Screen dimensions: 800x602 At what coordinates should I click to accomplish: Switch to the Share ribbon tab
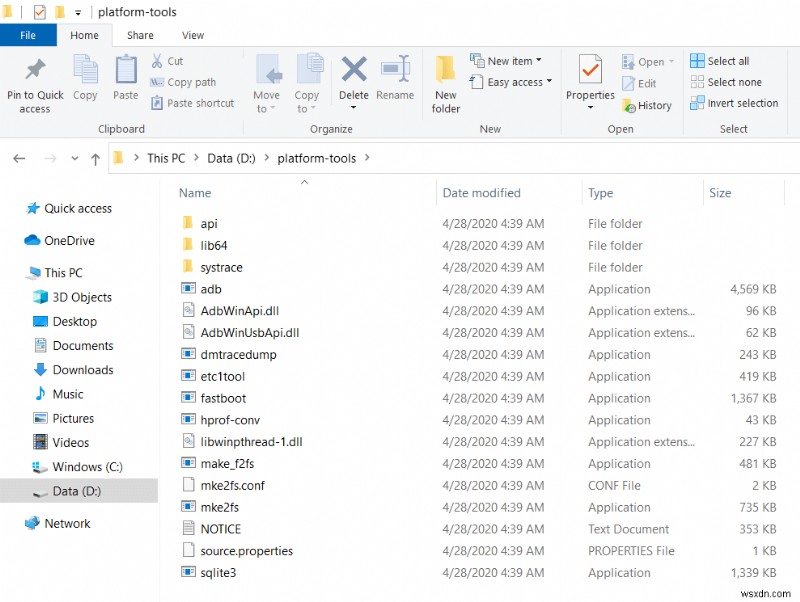pyautogui.click(x=140, y=35)
